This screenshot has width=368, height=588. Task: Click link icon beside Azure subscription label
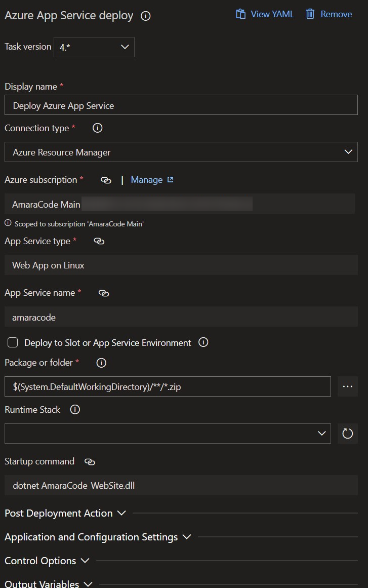pos(106,180)
